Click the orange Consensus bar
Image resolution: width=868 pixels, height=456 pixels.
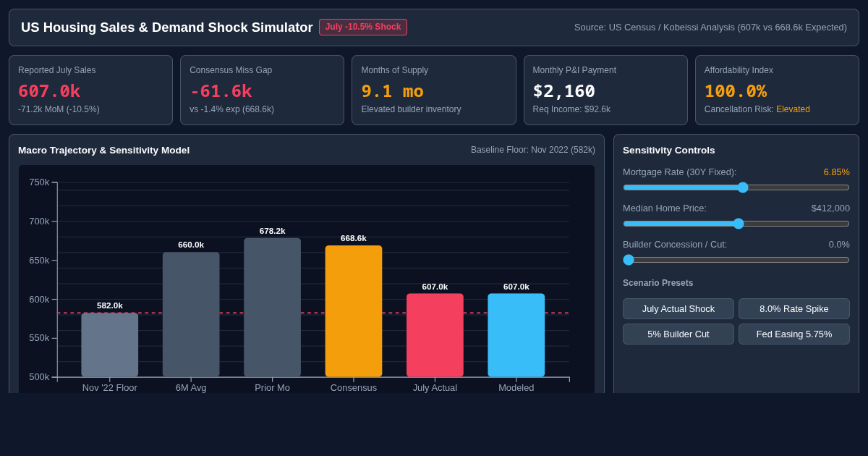click(x=354, y=311)
